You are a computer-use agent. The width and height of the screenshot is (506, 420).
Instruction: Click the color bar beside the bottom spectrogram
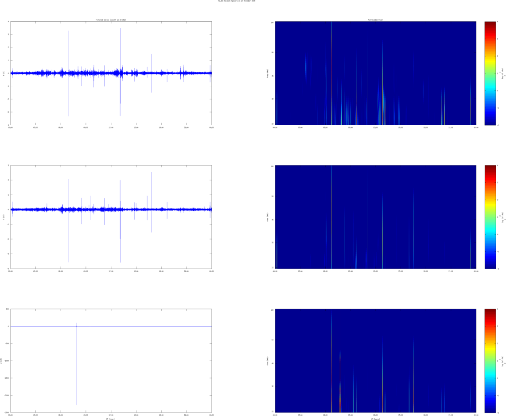[490, 361]
